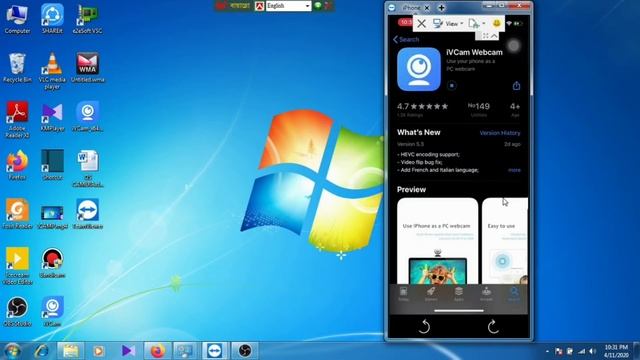Open Icecream Video Editor shortcut
The width and height of the screenshot is (640, 360).
[17, 265]
